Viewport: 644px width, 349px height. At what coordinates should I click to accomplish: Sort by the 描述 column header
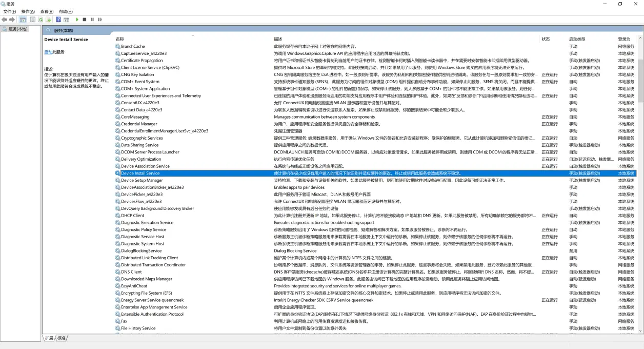[x=278, y=39]
